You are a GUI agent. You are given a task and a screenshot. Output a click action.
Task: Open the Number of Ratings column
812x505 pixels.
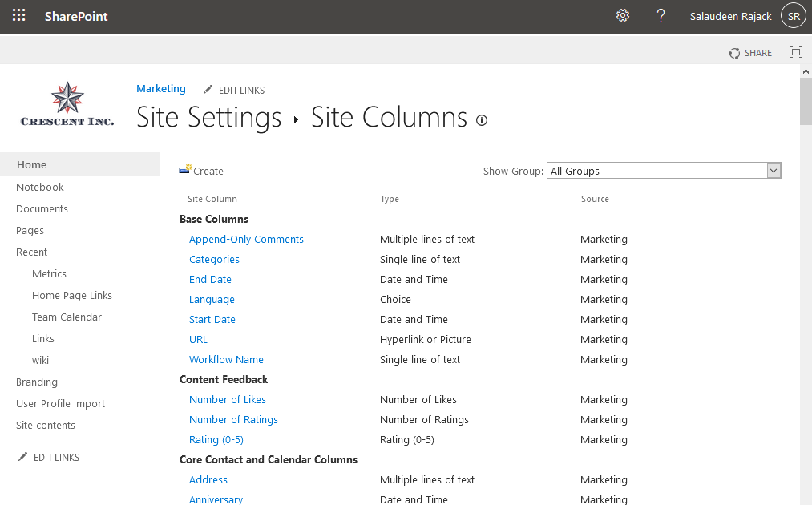233,419
